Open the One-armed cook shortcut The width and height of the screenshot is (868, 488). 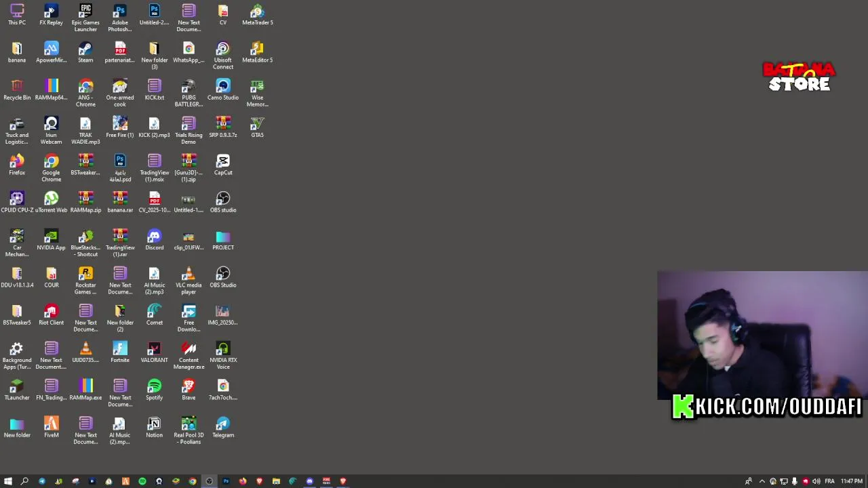point(120,93)
